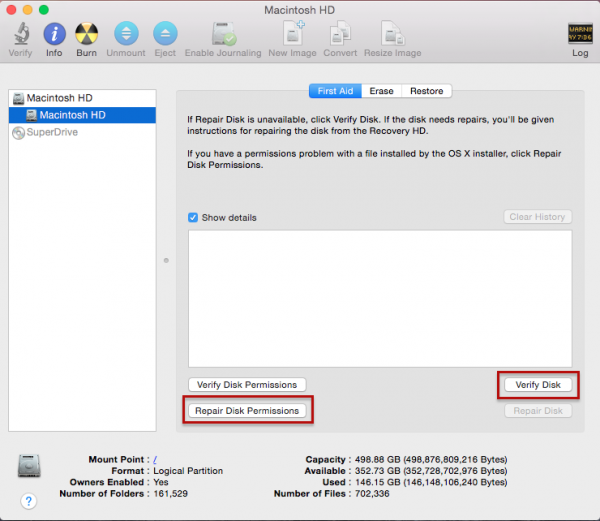Click Repair Disk Permissions button
The height and width of the screenshot is (521, 600).
click(247, 411)
